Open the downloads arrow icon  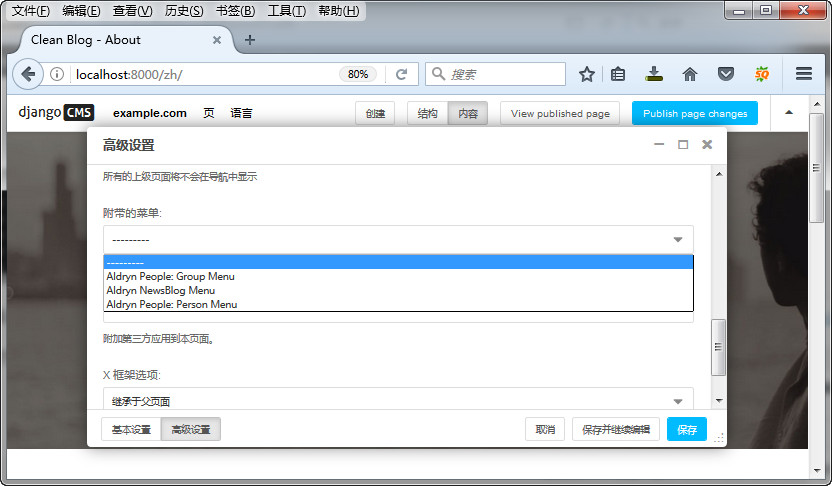pos(654,74)
